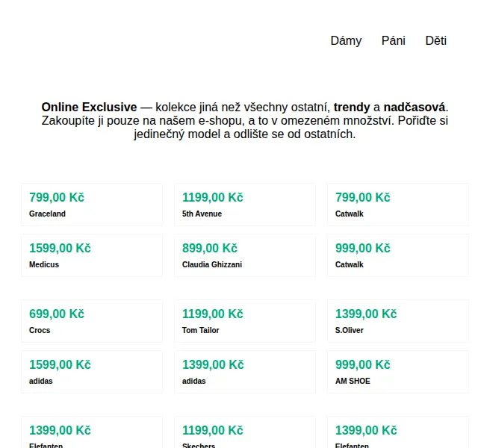This screenshot has height=448, width=478.
Task: Click the Catwalk 799,00 Kč price
Action: [363, 197]
